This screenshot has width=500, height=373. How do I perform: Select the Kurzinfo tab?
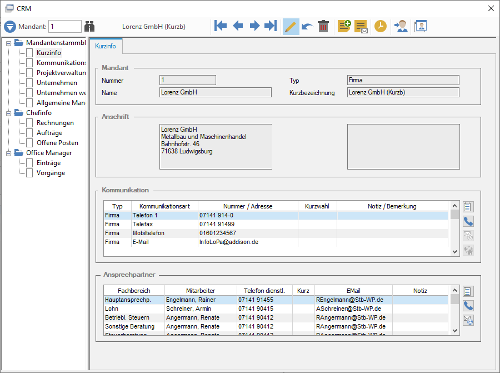tap(106, 46)
